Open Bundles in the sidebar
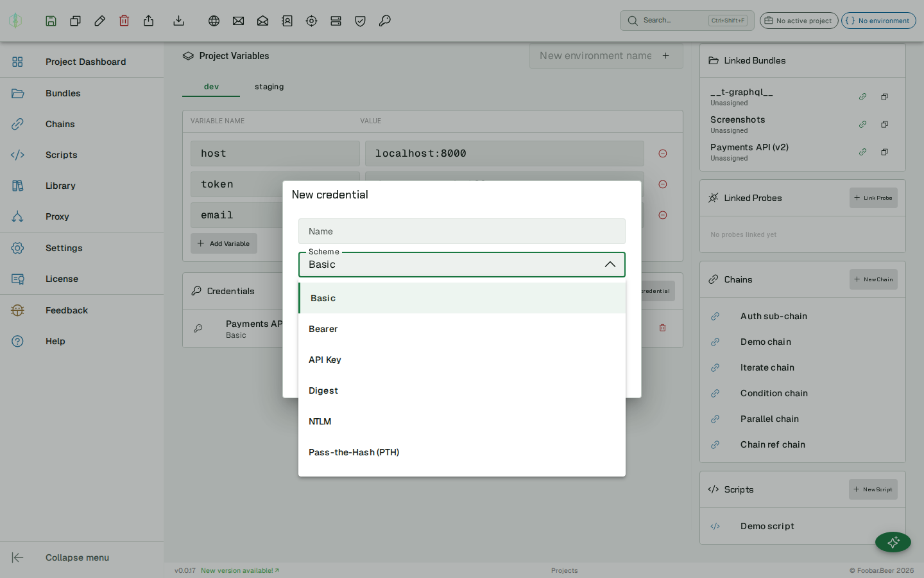 pos(81,93)
